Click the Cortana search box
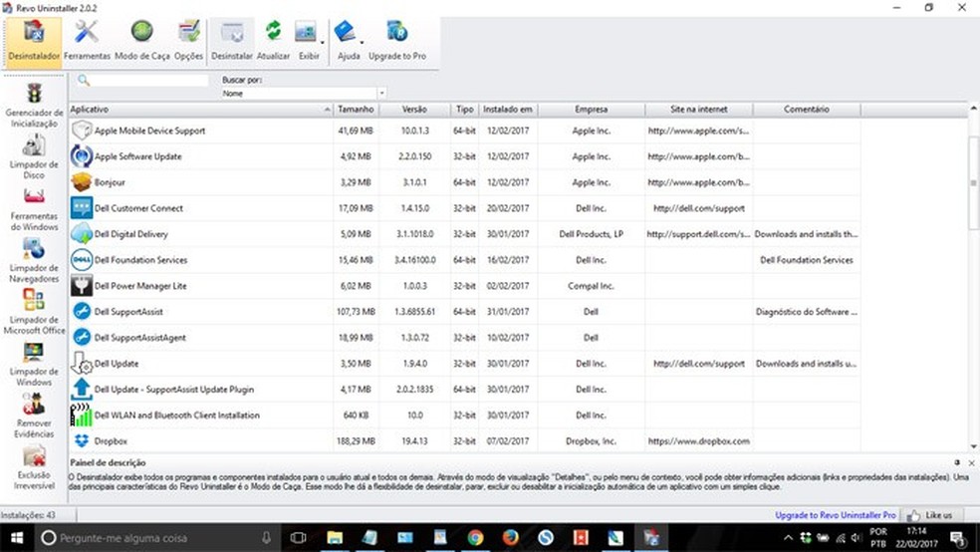Image resolution: width=980 pixels, height=552 pixels. coord(156,538)
